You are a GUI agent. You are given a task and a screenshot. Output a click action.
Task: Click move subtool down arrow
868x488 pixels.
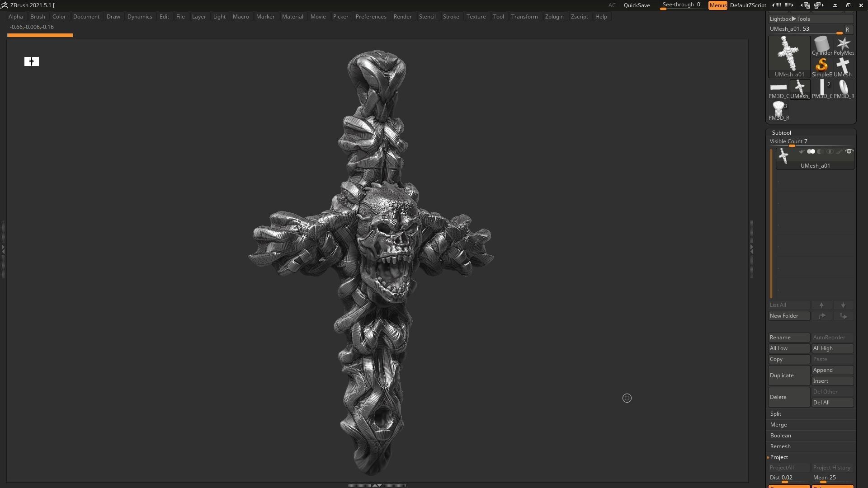pyautogui.click(x=843, y=305)
